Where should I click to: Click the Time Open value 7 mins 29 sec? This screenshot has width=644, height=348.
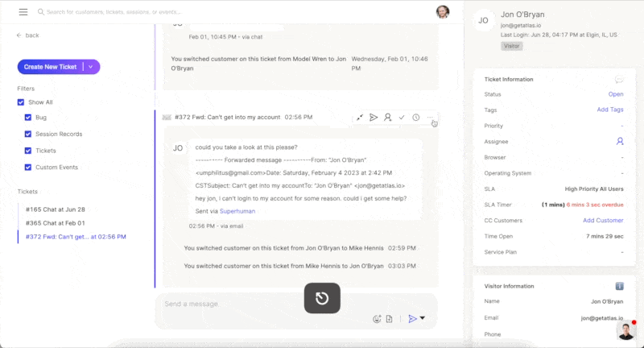[605, 236]
